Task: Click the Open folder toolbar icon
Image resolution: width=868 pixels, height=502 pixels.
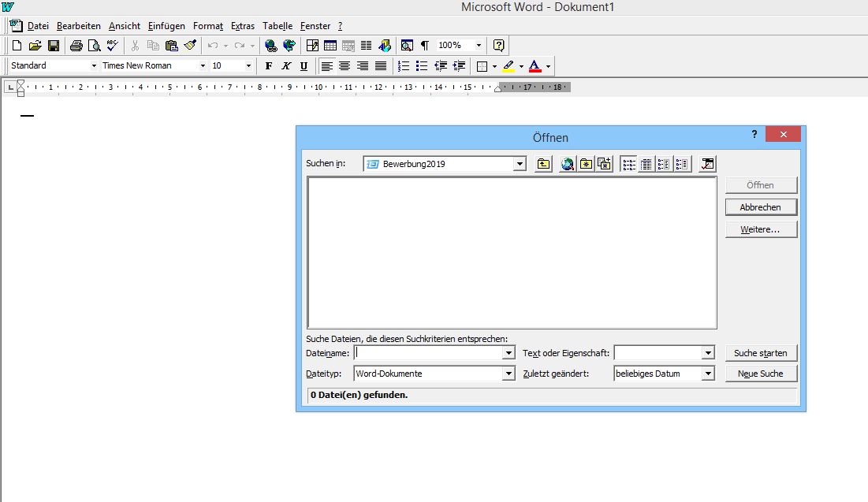Action: click(35, 46)
